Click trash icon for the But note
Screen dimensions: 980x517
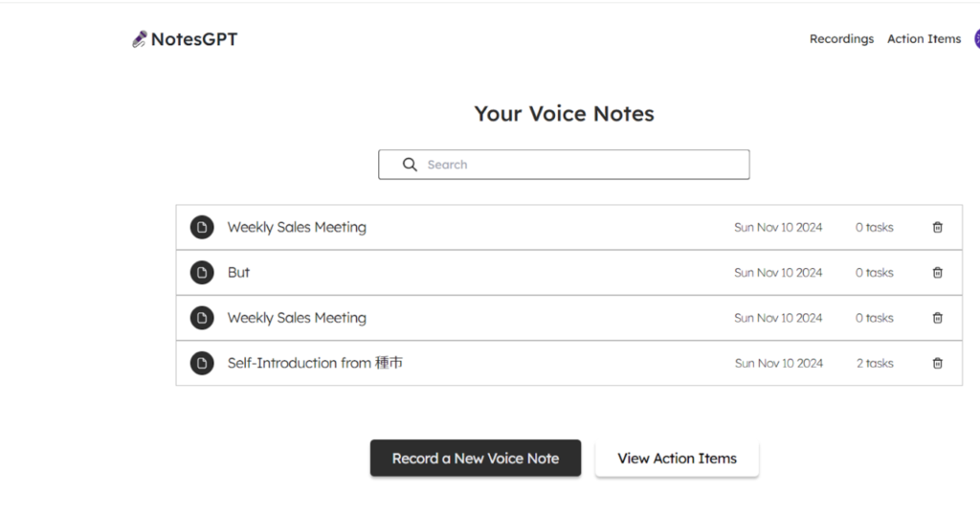tap(938, 273)
